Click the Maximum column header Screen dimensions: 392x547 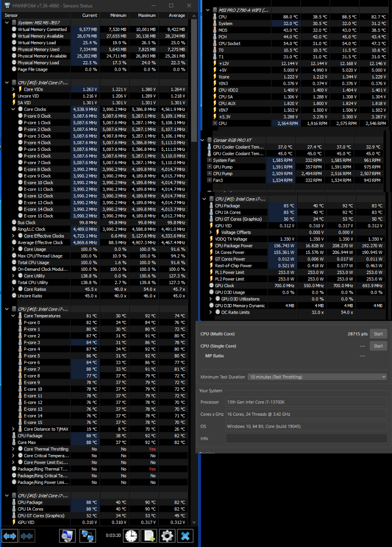[x=144, y=15]
